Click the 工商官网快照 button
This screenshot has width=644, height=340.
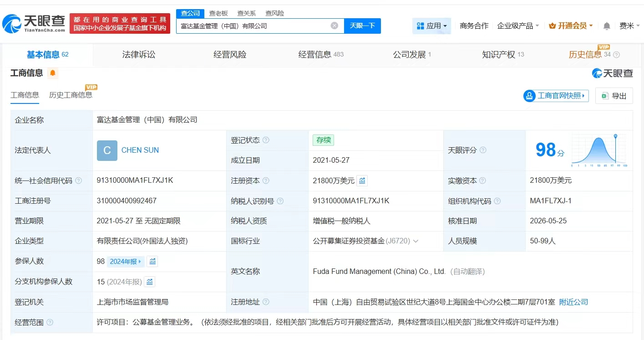click(556, 96)
